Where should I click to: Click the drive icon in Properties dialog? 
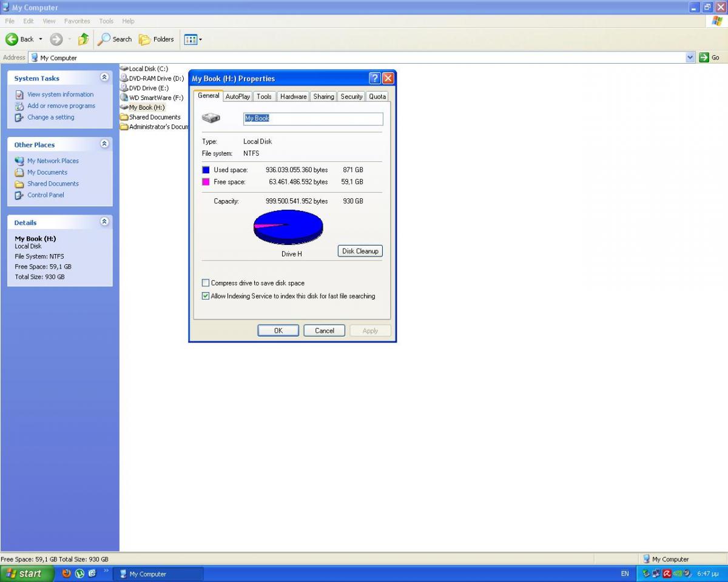tap(211, 118)
